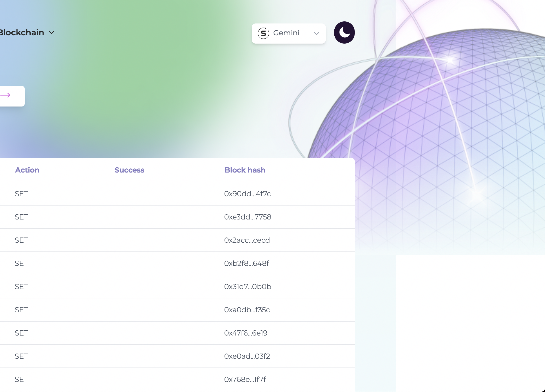Toggle dark mode with moon icon
Screen dimensions: 545x392
[x=344, y=32]
